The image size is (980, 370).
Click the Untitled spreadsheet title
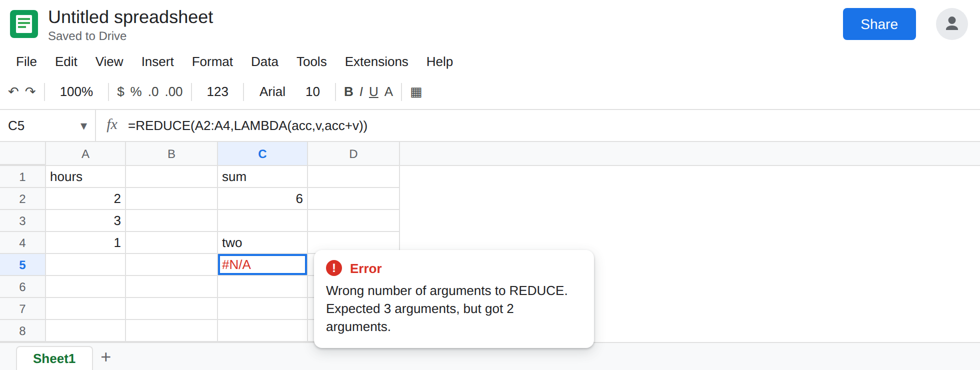[130, 17]
